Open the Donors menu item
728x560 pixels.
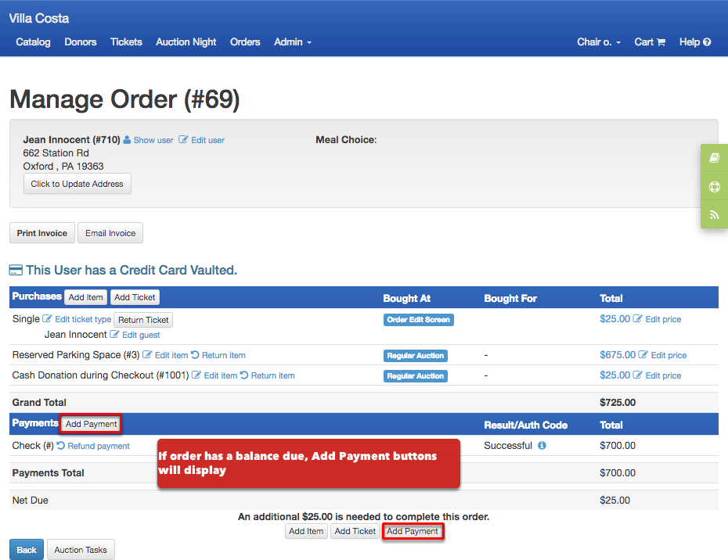[x=81, y=42]
